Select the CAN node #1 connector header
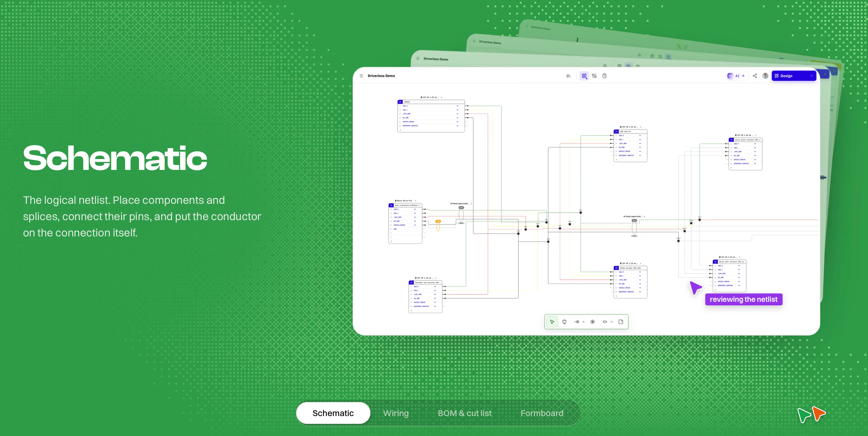The image size is (868, 436). coord(630,132)
